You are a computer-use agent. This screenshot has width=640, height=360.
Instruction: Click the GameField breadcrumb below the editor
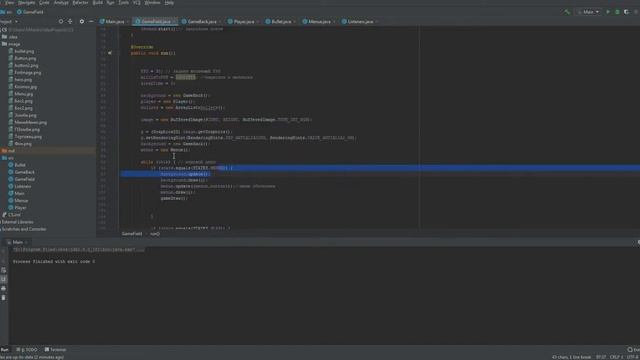point(132,234)
